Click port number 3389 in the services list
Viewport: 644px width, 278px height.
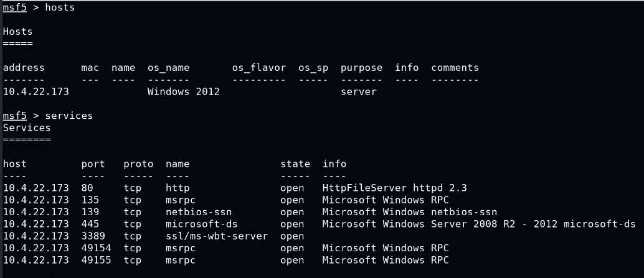point(93,236)
